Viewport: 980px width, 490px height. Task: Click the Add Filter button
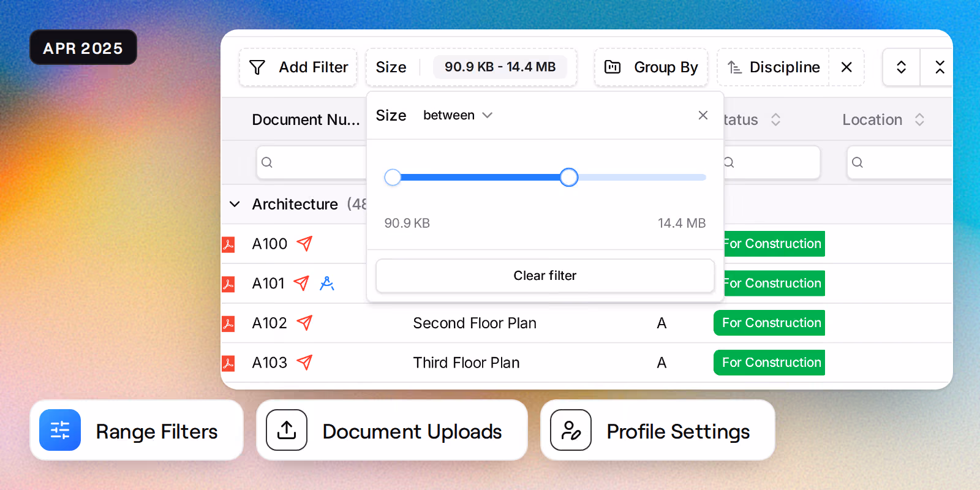(298, 67)
